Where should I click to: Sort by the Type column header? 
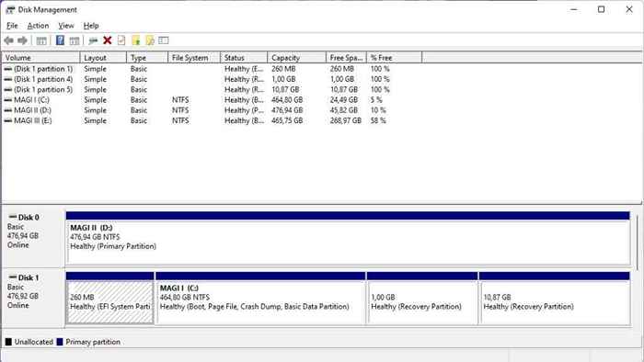(x=147, y=58)
